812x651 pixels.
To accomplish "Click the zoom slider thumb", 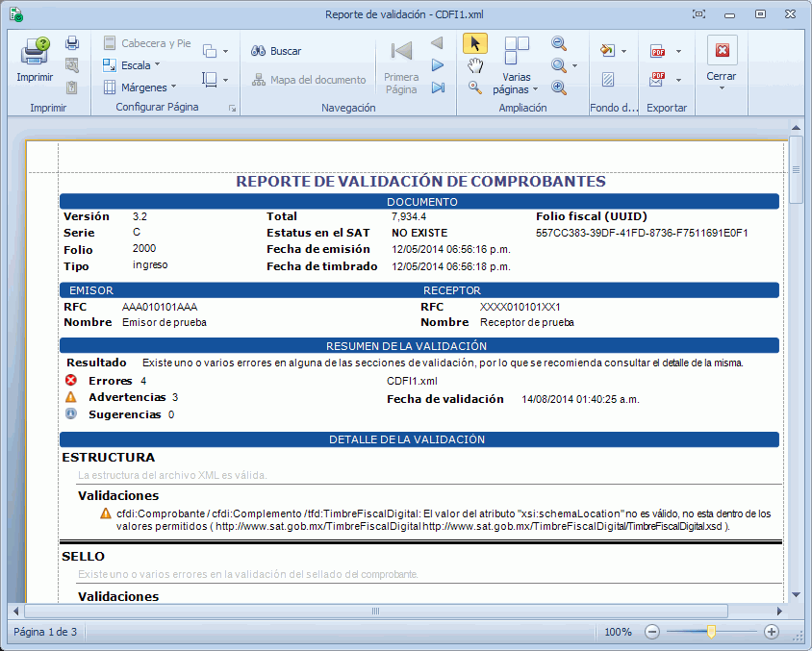I will pyautogui.click(x=711, y=632).
